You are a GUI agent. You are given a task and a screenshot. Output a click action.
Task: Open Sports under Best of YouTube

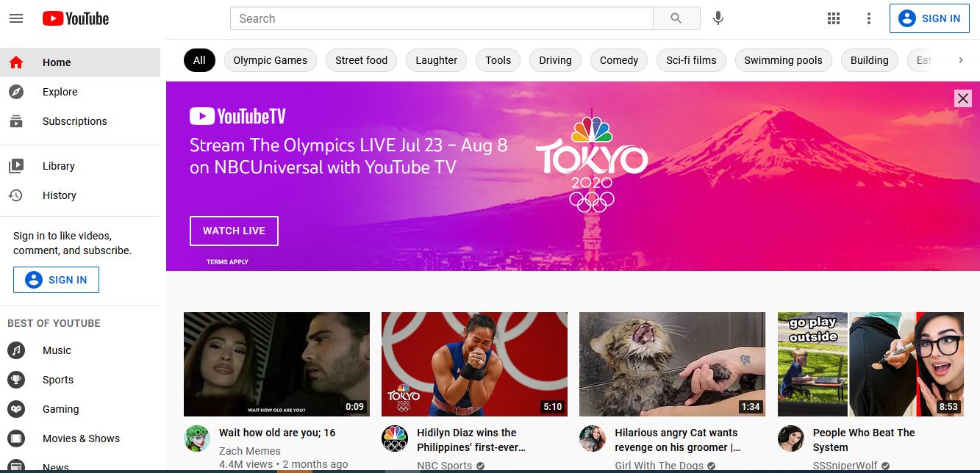80,380
